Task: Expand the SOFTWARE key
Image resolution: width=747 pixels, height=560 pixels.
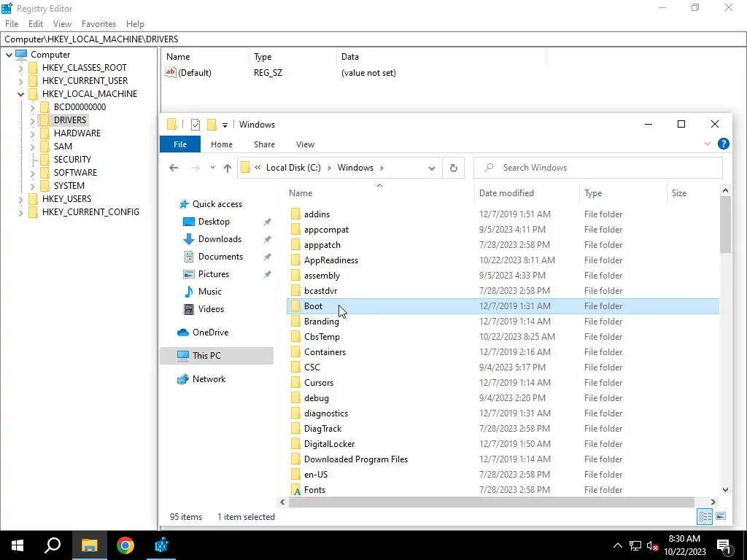Action: coord(32,173)
